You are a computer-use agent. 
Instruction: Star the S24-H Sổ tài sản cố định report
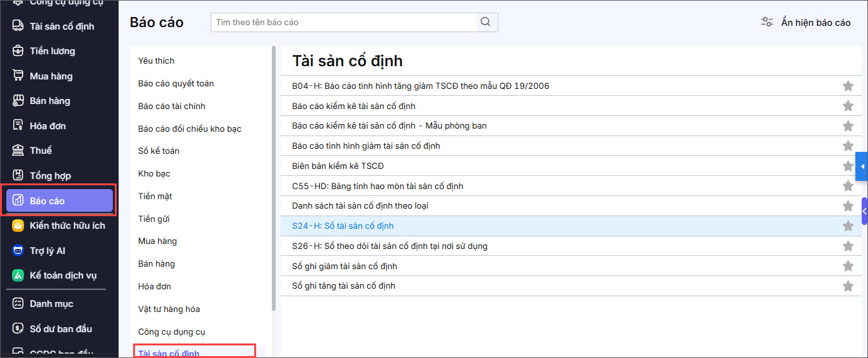(x=848, y=226)
